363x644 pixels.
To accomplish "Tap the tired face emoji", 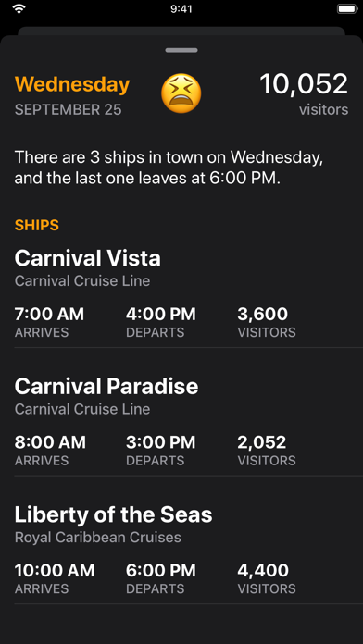I will coord(181,93).
